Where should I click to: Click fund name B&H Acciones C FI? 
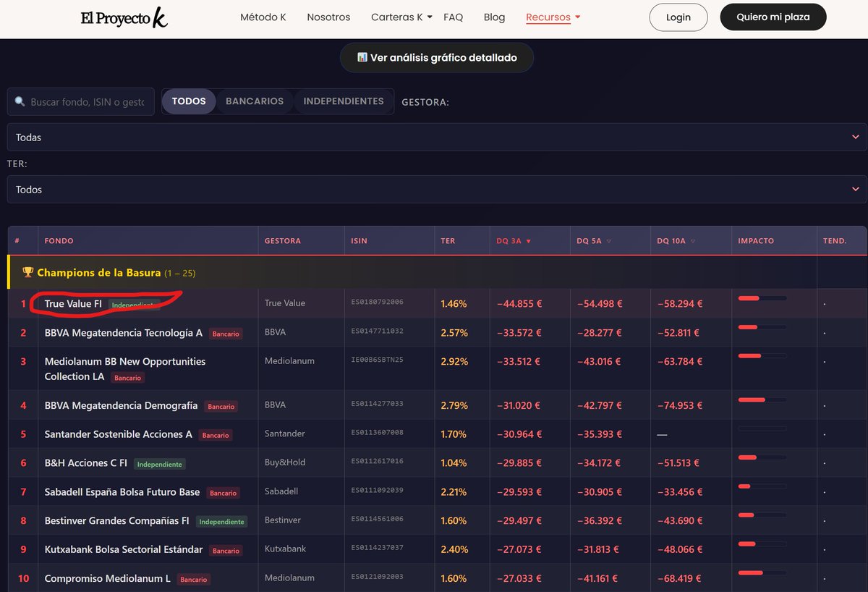tap(86, 463)
